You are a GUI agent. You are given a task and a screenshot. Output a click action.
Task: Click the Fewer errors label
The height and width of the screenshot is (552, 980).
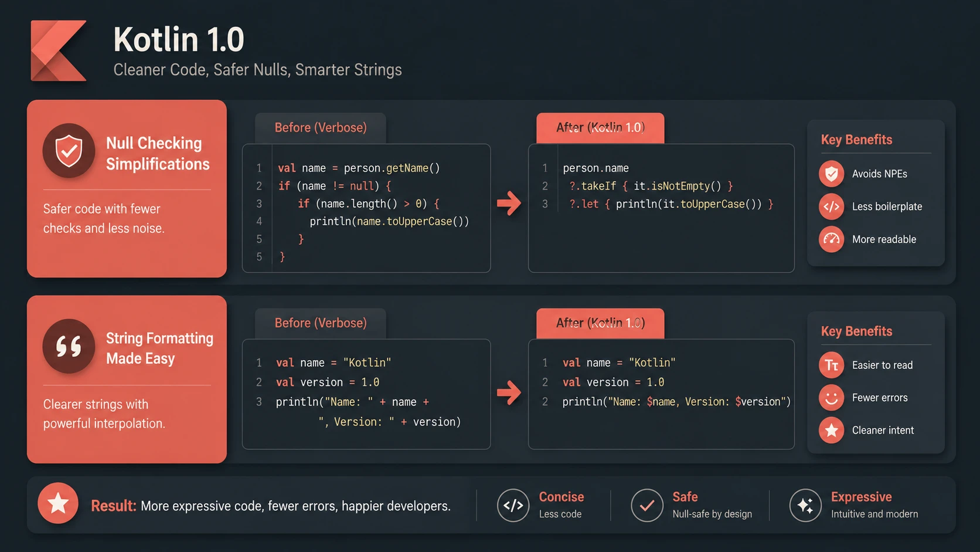click(880, 398)
